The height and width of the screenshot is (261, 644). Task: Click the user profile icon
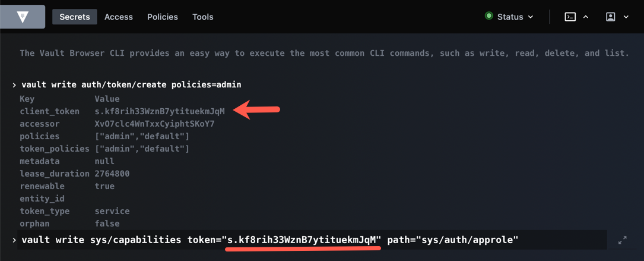tap(610, 17)
